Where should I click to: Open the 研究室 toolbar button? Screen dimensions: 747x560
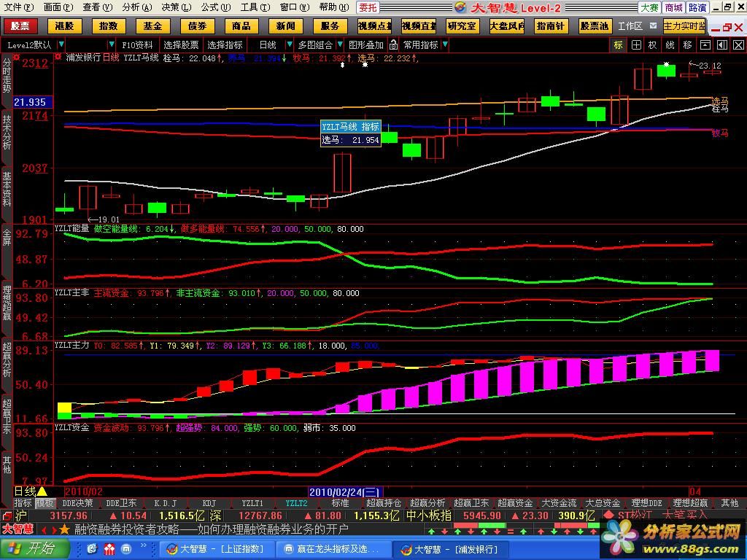[x=462, y=26]
